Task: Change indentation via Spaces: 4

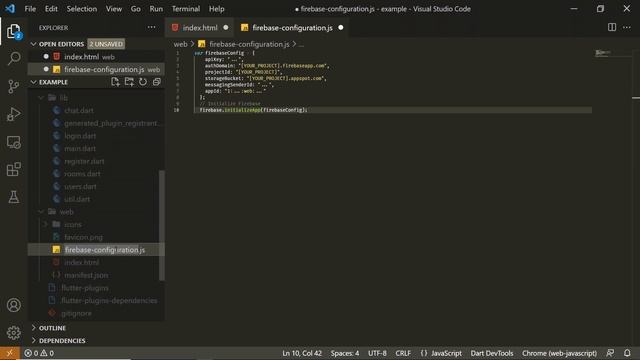Action: point(345,353)
